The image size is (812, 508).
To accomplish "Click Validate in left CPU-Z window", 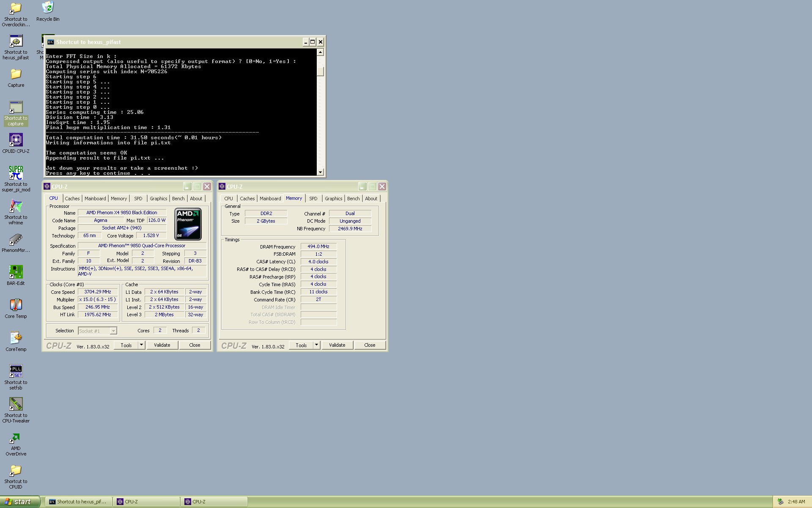I will [x=162, y=345].
